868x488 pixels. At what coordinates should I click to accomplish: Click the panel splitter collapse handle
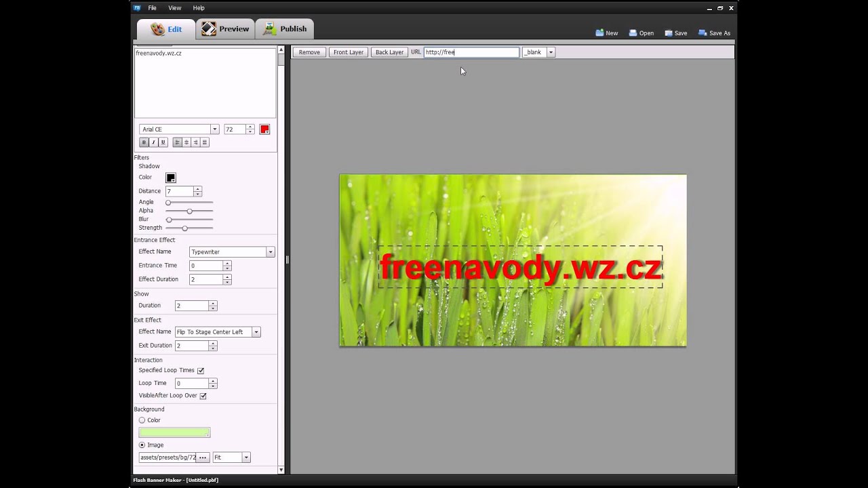coord(288,260)
